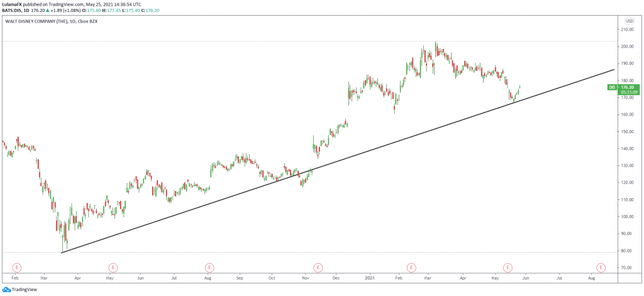Click the 05:23:09 bar countdown timer
The width and height of the screenshot is (644, 296).
tap(629, 92)
